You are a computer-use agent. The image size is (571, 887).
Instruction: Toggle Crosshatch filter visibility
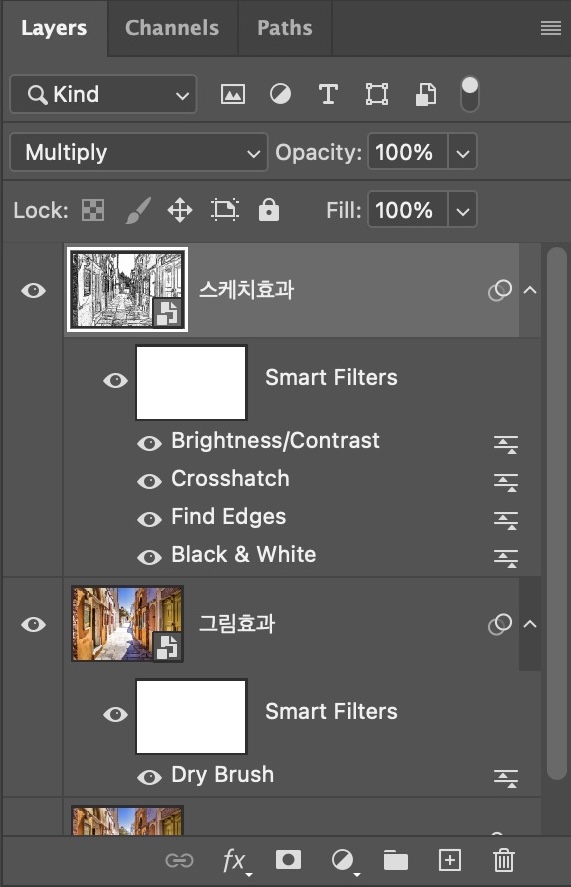(x=149, y=481)
